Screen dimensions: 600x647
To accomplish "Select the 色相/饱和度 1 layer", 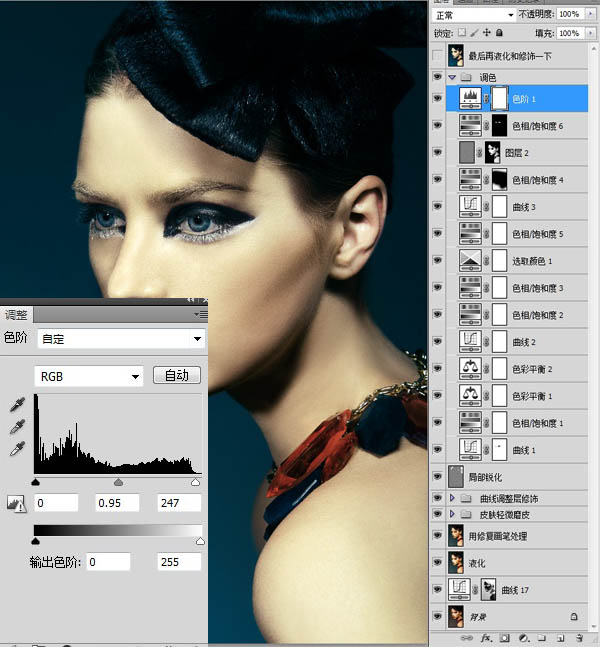I will tap(517, 423).
